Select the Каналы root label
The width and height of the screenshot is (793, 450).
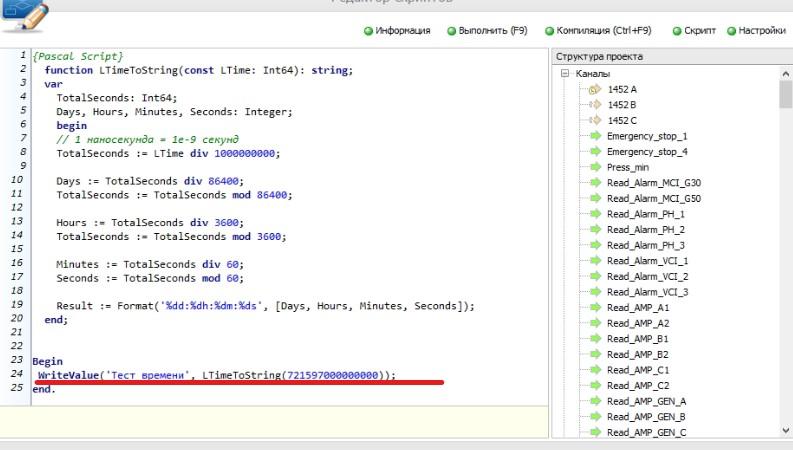click(593, 74)
